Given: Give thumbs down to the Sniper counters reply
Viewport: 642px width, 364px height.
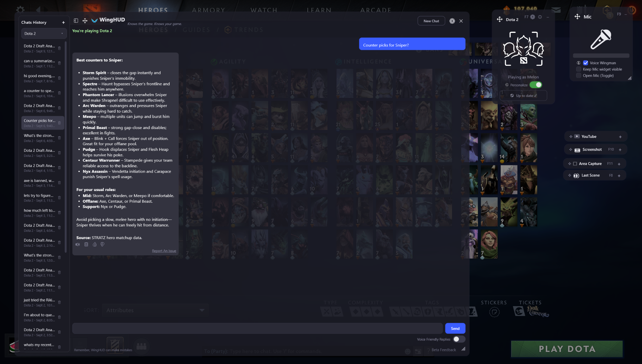Looking at the screenshot, I should pos(102,244).
